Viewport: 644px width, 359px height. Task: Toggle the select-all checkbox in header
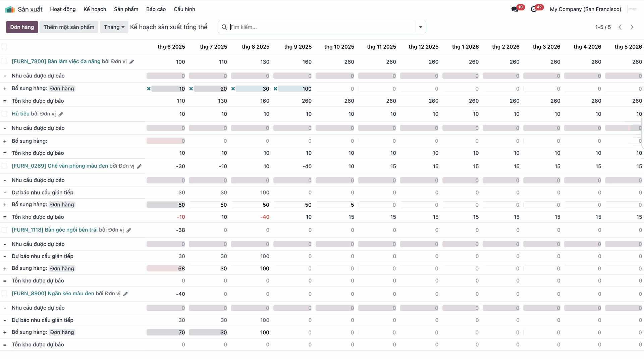4,47
